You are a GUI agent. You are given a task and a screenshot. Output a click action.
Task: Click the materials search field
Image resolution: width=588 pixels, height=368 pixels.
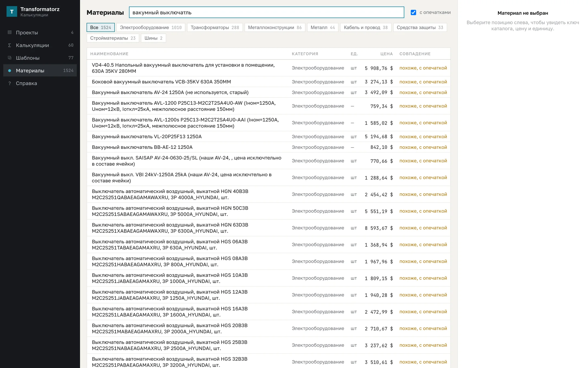click(x=267, y=13)
